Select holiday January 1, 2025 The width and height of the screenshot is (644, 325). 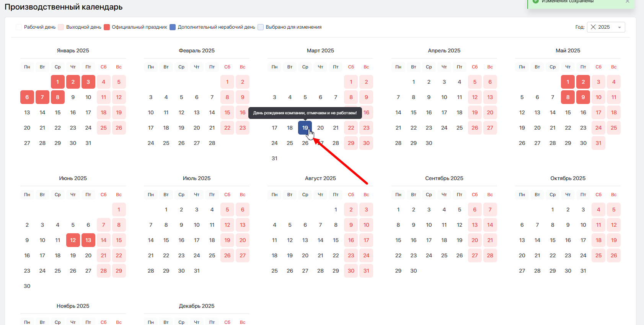(58, 82)
